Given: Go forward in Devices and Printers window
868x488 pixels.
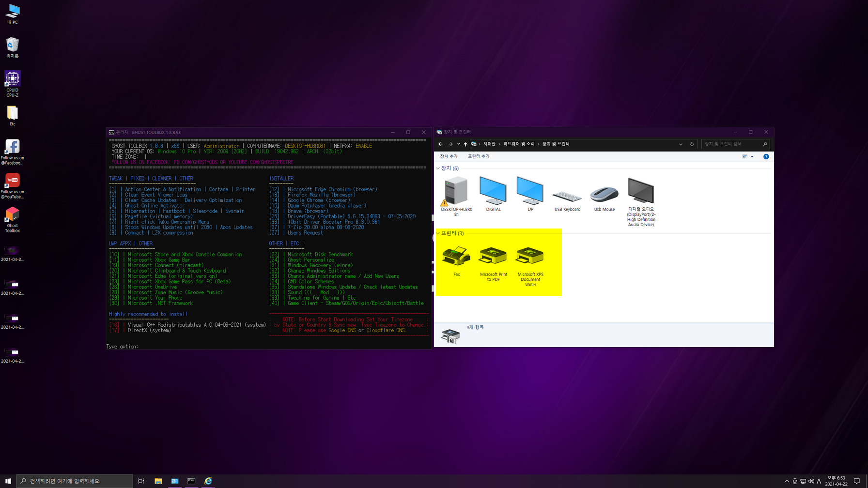Looking at the screenshot, I should [450, 144].
